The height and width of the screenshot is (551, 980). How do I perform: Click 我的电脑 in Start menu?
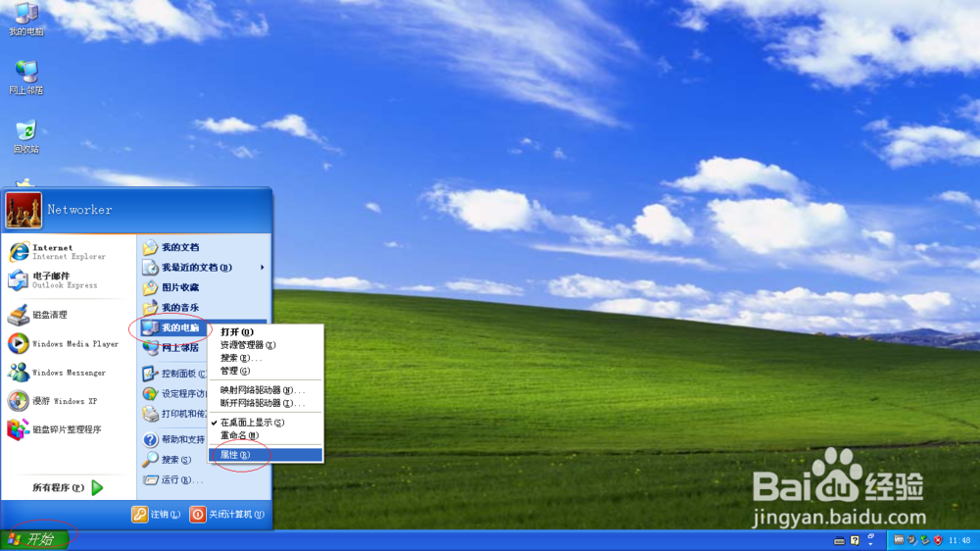[173, 327]
